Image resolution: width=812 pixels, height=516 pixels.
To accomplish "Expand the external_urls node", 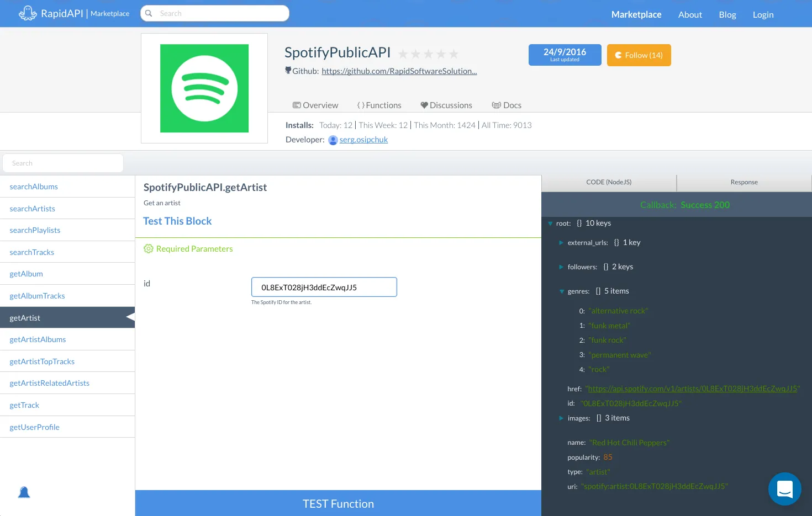I will [561, 243].
